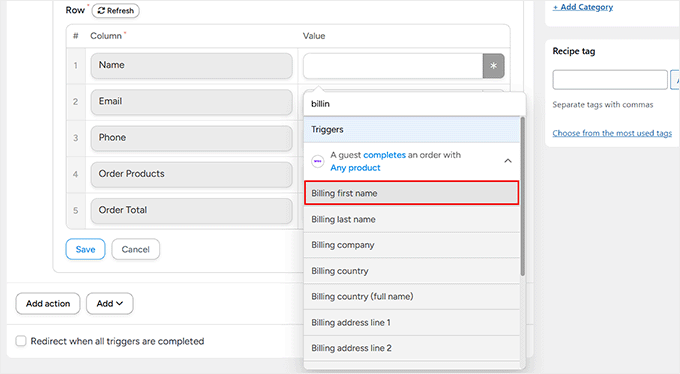Image resolution: width=680 pixels, height=374 pixels.
Task: Select the Billing country token
Action: [412, 271]
